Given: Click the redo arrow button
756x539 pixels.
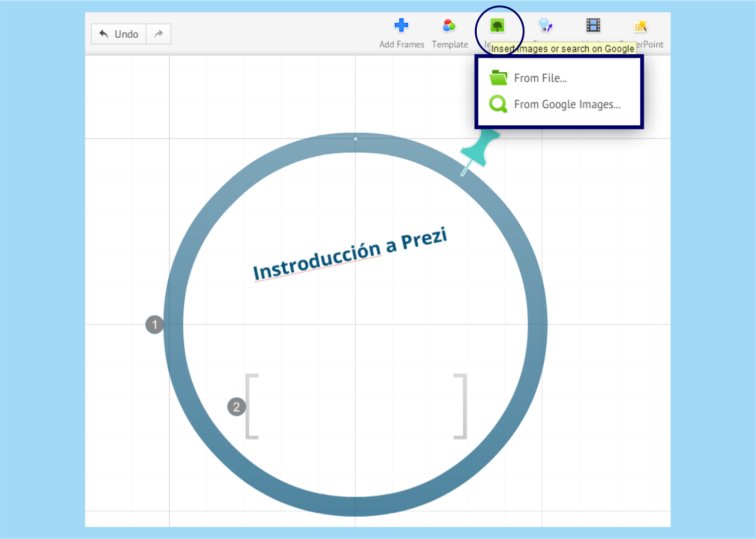Looking at the screenshot, I should [x=159, y=34].
